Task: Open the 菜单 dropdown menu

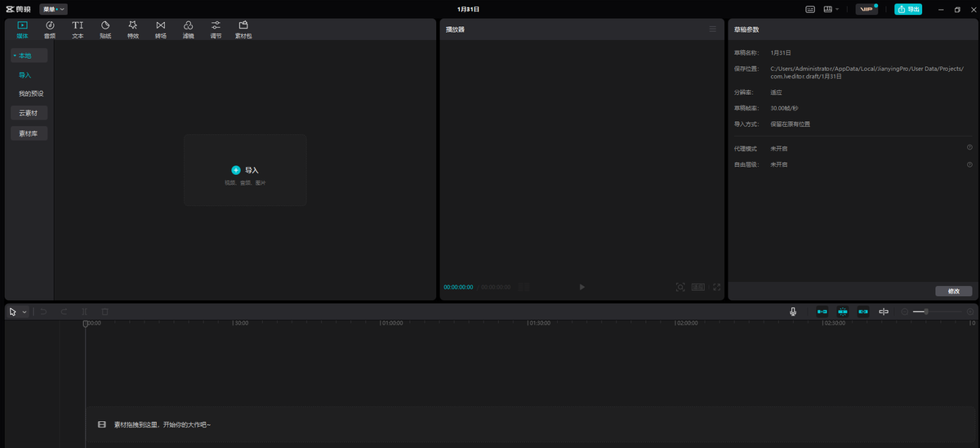Action: (53, 9)
